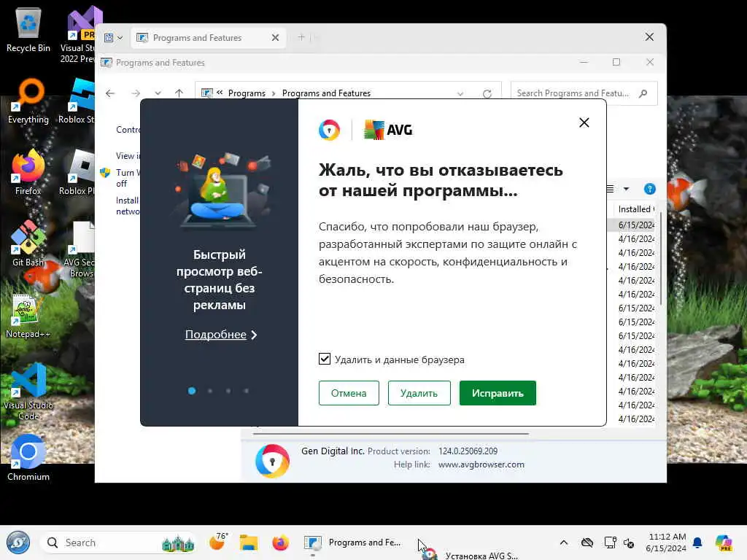747x560 pixels.
Task: Go back in Programs and Features window
Action: (x=110, y=93)
